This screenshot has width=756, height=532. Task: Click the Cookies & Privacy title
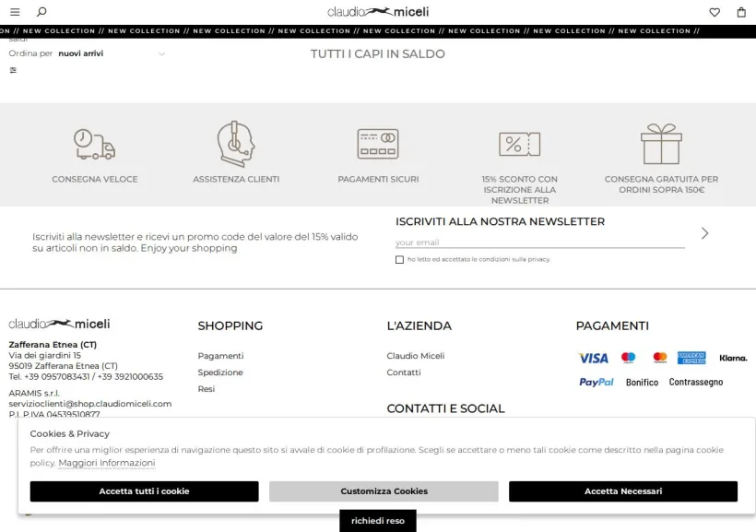(69, 433)
